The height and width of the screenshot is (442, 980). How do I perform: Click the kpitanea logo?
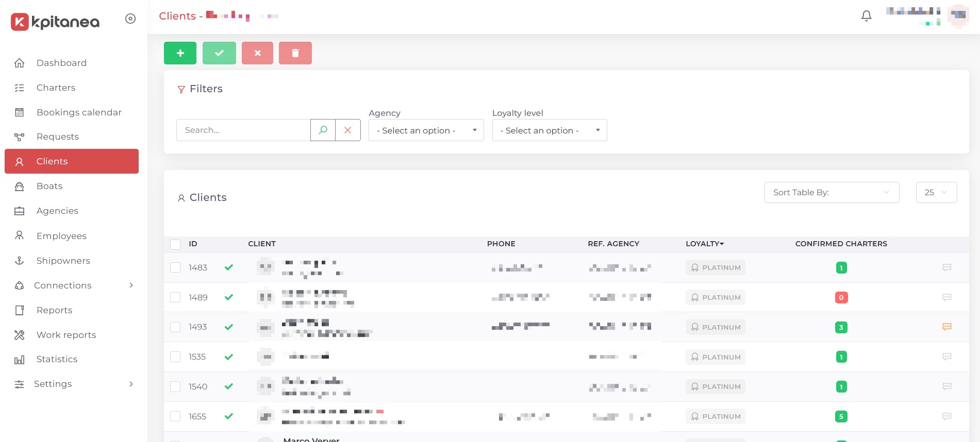click(55, 22)
